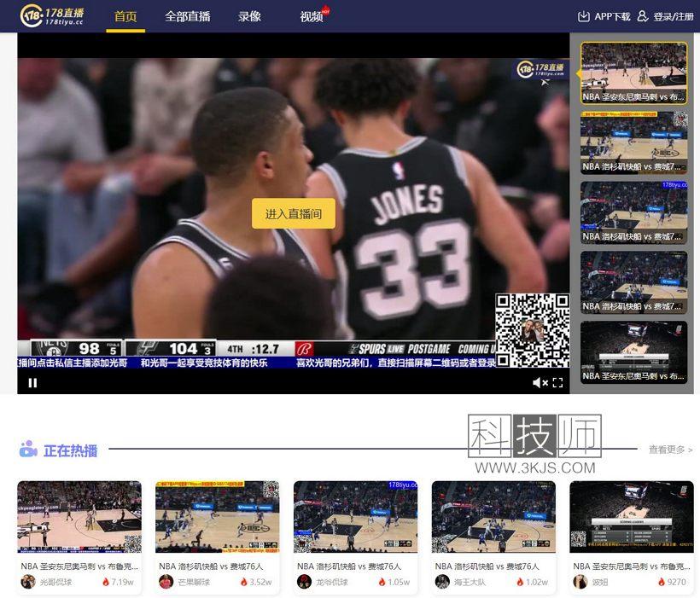Click the 正在热播 camera icon
Image resolution: width=700 pixels, height=598 pixels.
pos(28,449)
